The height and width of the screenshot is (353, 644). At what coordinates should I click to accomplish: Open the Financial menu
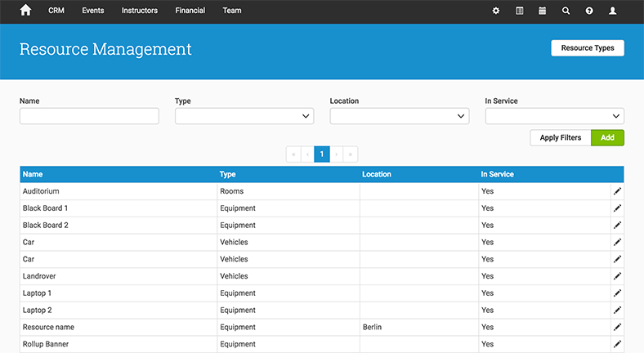tap(190, 11)
